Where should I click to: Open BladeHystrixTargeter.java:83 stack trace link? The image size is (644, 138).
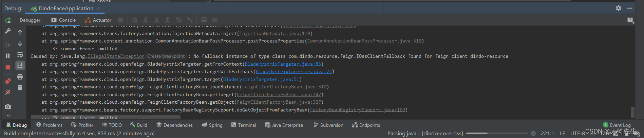click(x=283, y=64)
